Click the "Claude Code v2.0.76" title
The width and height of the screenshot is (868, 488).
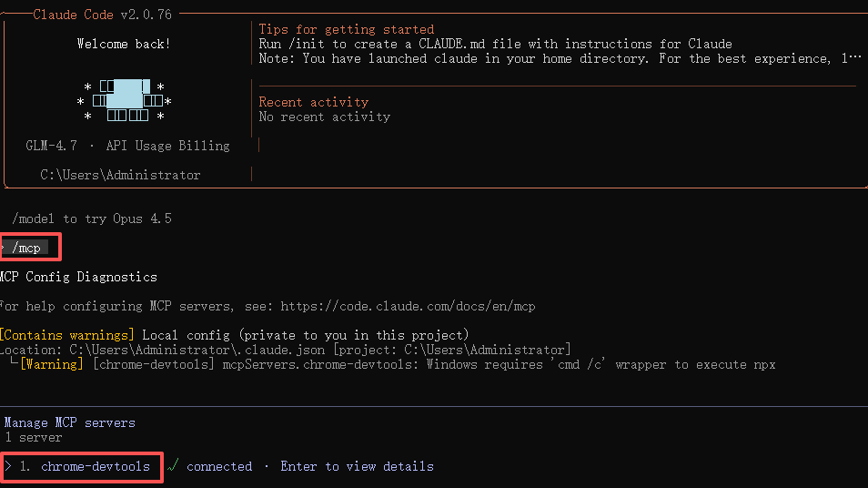coord(102,15)
